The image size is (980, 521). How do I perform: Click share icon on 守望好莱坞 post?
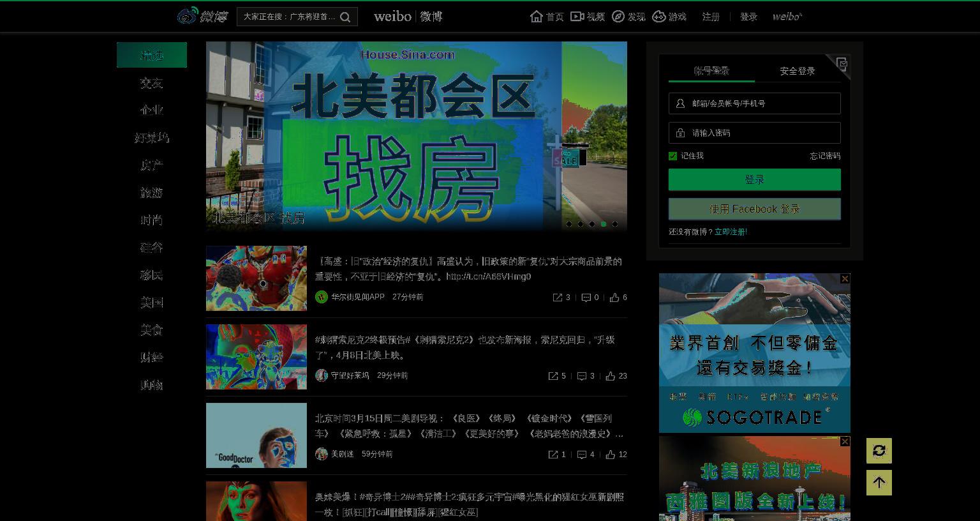553,376
